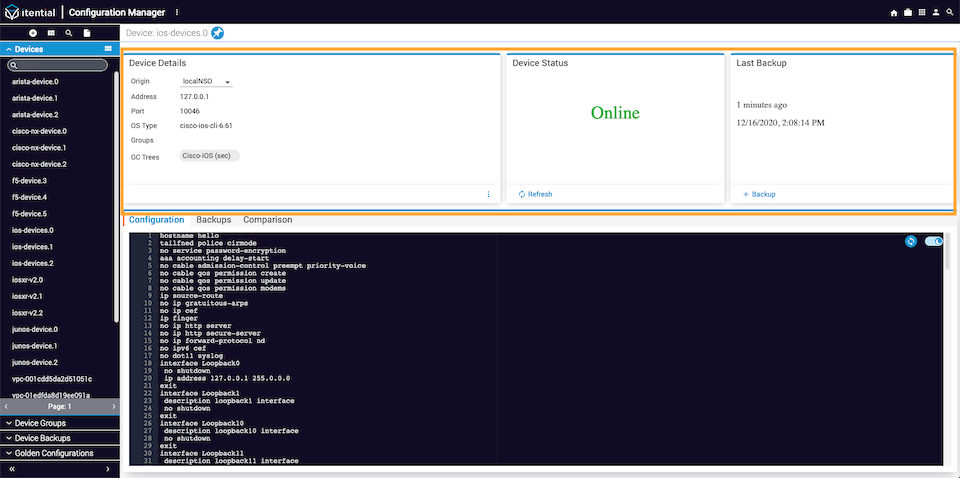The image size is (960, 478).
Task: Select cisco-nx-device.2 in device list
Action: [39, 164]
